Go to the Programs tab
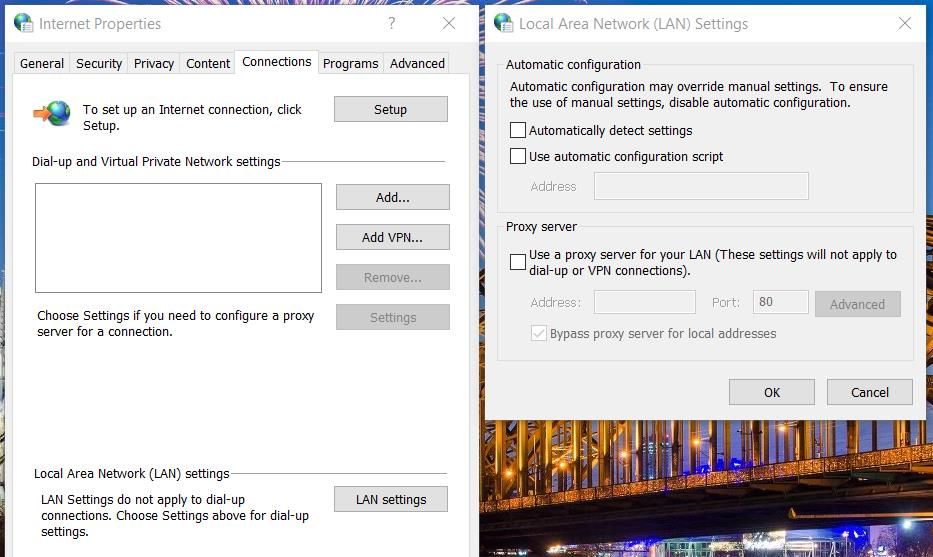933x557 pixels. pos(350,64)
